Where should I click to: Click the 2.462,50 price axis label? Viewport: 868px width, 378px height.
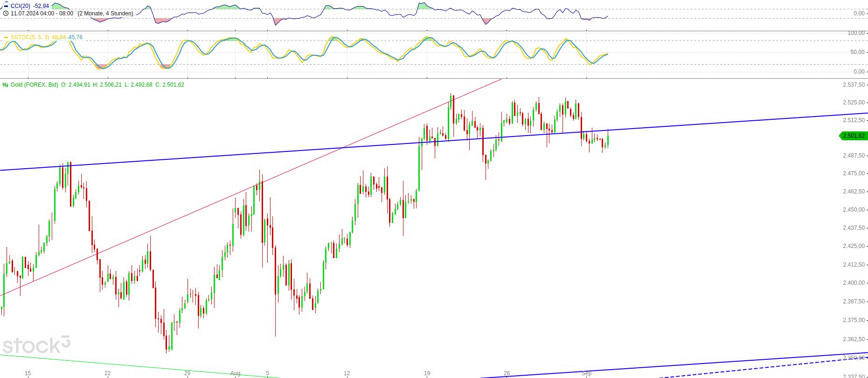[x=854, y=192]
